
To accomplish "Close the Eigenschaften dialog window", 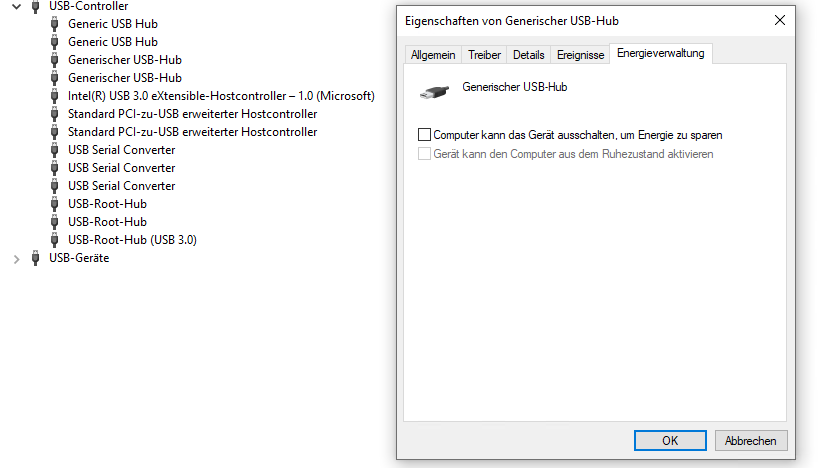I will (x=780, y=20).
